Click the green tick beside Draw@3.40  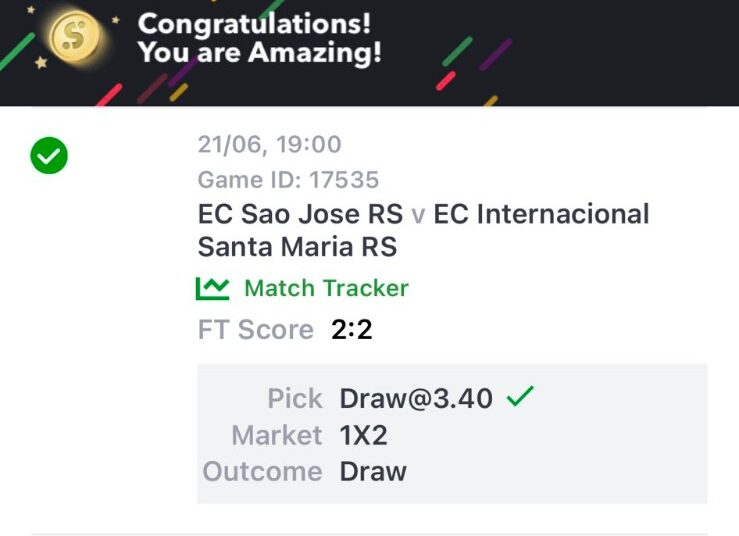(x=520, y=396)
